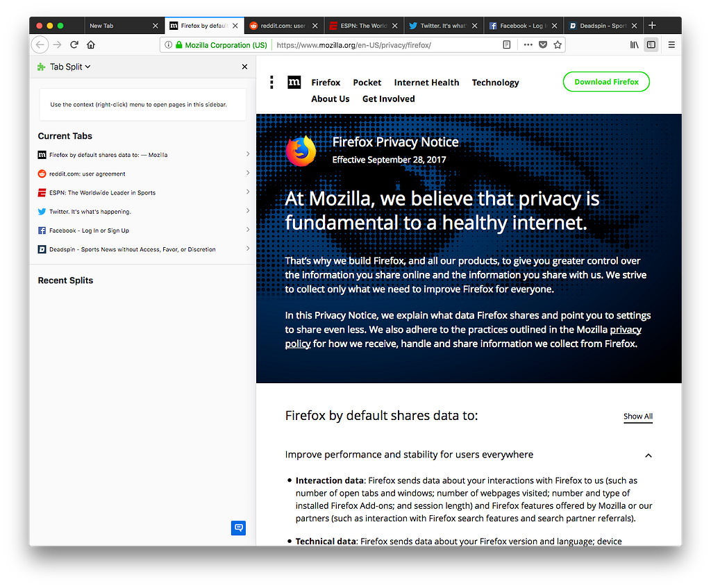Split the Firefox by default Mozilla entry
This screenshot has height=588, width=711.
pos(143,155)
